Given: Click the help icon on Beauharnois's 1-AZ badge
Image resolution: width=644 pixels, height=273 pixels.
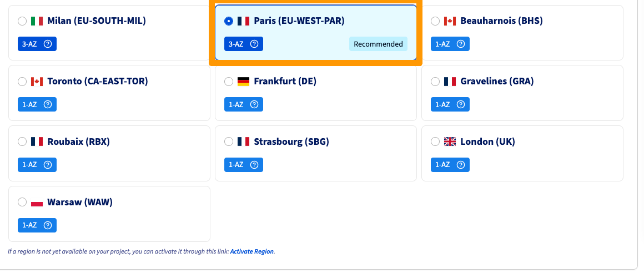Looking at the screenshot, I should coord(461,44).
